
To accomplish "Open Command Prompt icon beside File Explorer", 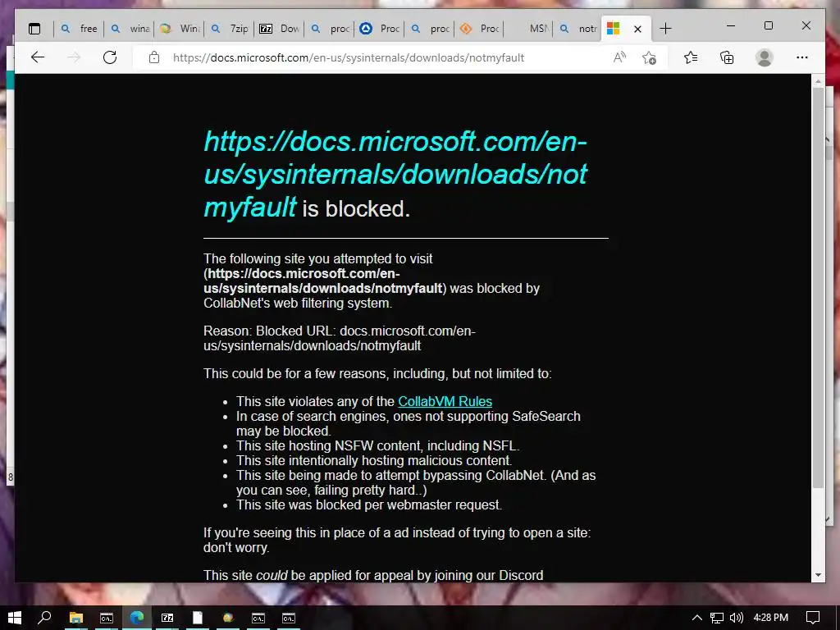I will pos(107,618).
